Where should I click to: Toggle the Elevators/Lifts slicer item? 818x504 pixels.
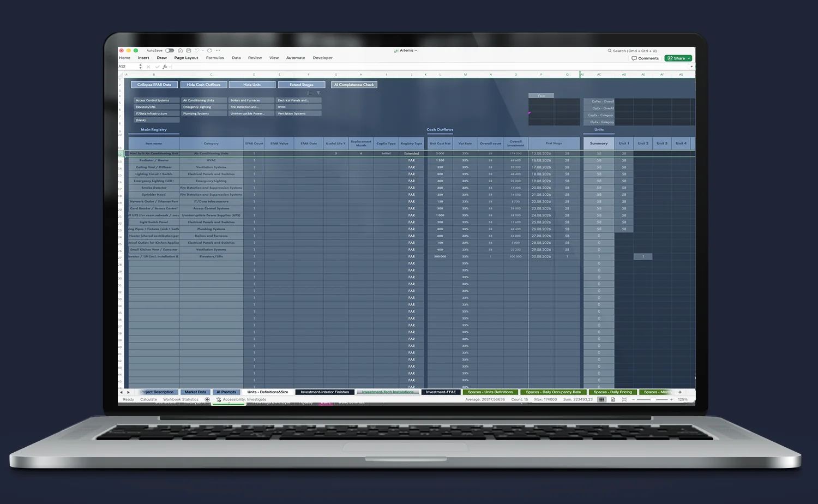point(157,107)
